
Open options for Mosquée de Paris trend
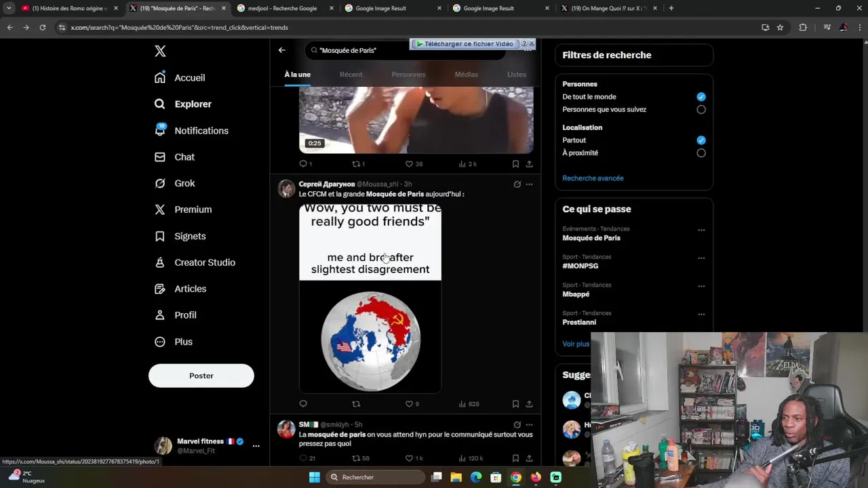(x=701, y=230)
